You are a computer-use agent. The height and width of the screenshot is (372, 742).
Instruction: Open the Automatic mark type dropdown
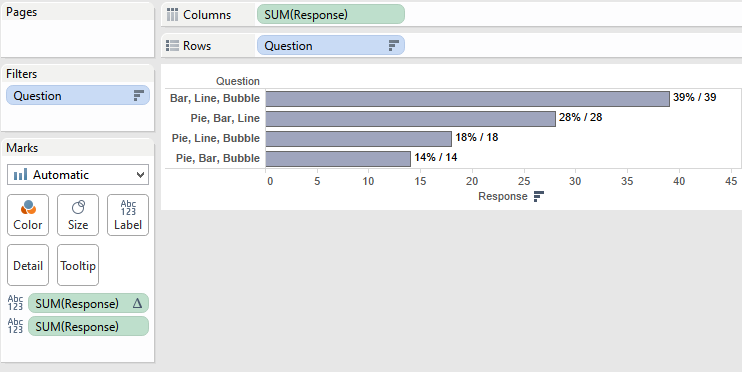pyautogui.click(x=78, y=175)
